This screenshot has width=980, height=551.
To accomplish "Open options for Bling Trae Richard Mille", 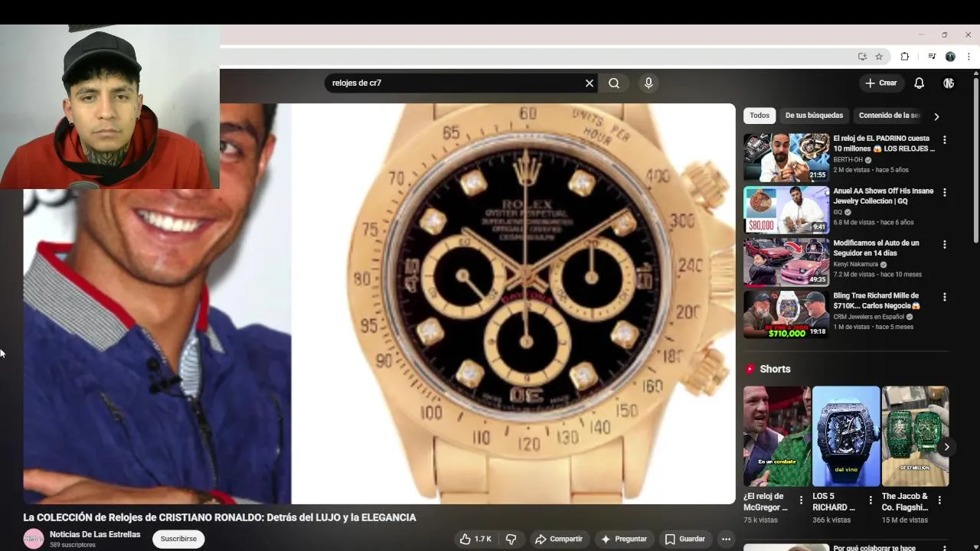I will (944, 297).
